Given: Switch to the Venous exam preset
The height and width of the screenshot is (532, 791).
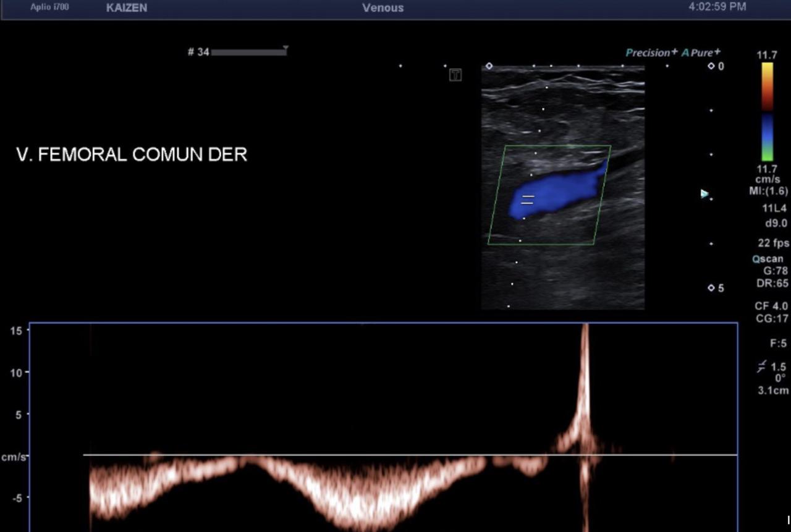Looking at the screenshot, I should (x=383, y=7).
